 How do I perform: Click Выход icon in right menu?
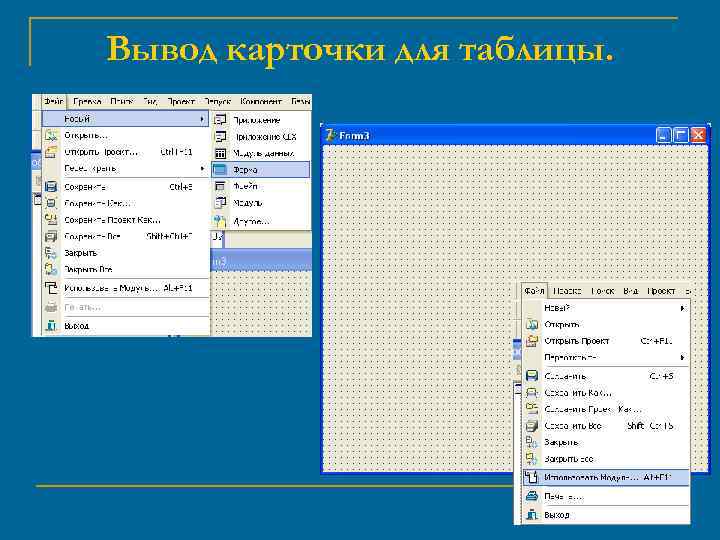coord(532,515)
